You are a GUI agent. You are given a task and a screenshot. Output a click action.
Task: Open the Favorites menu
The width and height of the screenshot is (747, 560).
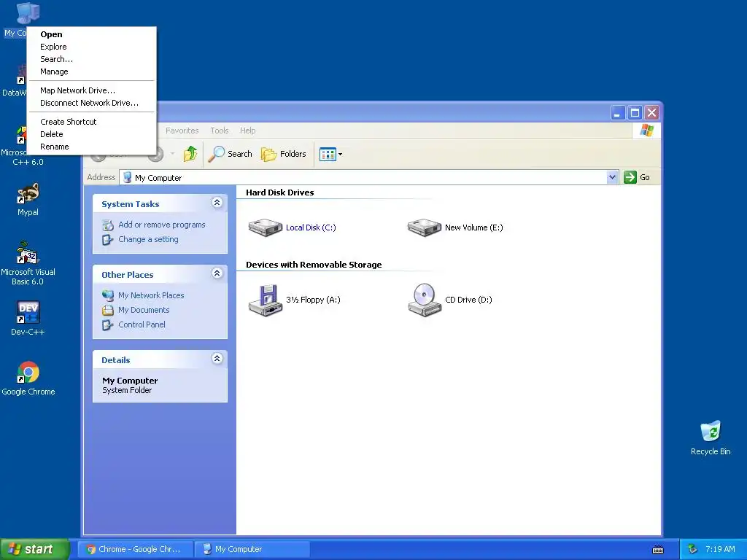182,131
